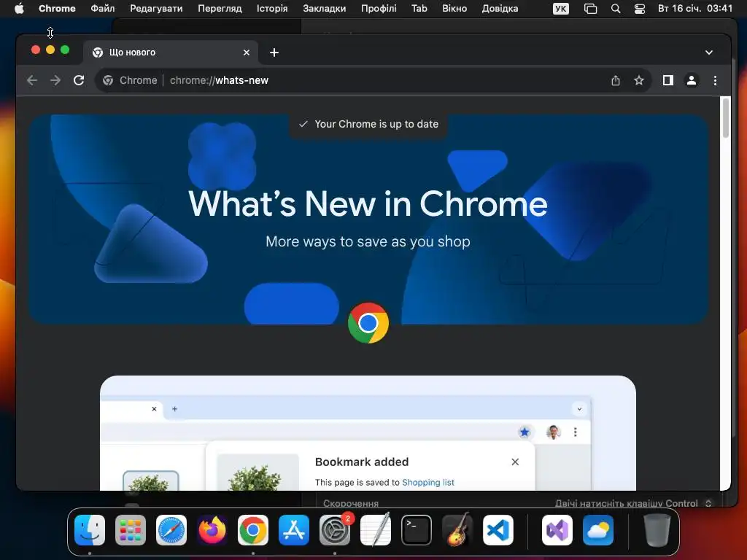Open Visual Studio from the Dock

click(557, 530)
